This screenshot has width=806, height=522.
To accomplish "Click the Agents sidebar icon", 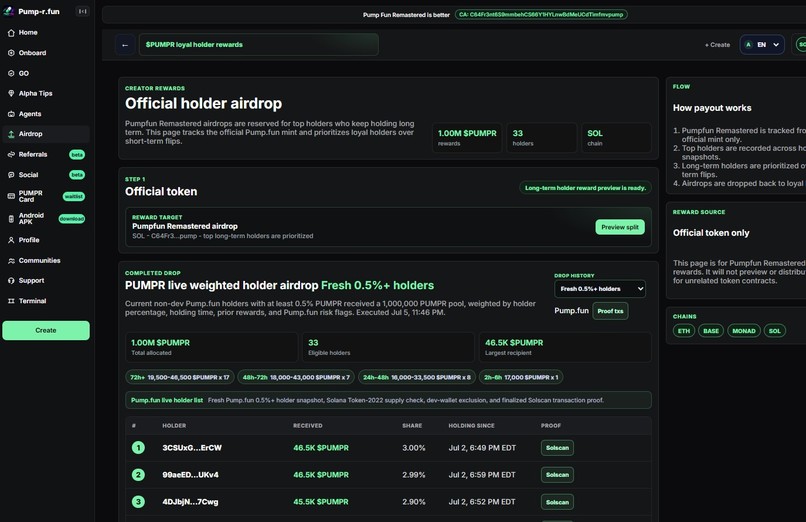I will pyautogui.click(x=11, y=114).
